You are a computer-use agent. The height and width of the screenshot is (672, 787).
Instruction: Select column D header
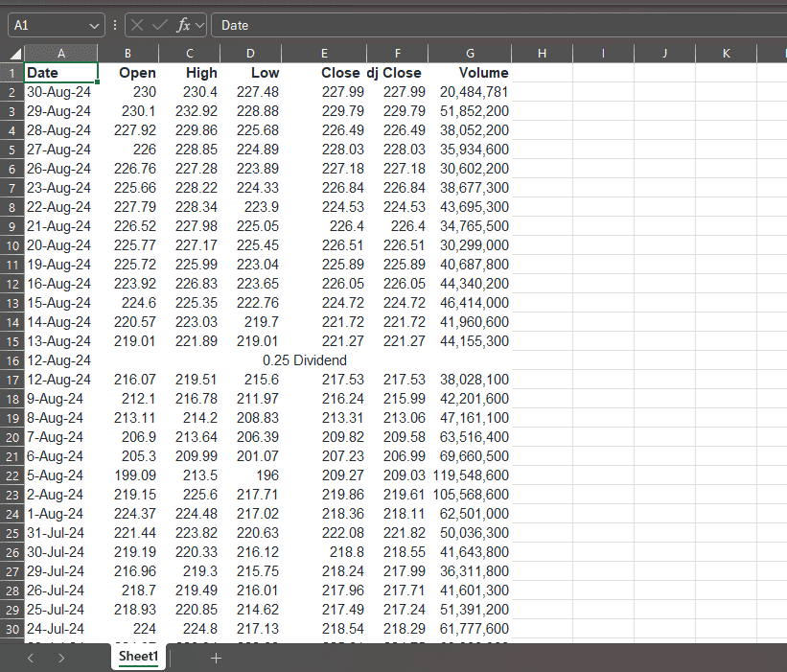click(x=250, y=54)
